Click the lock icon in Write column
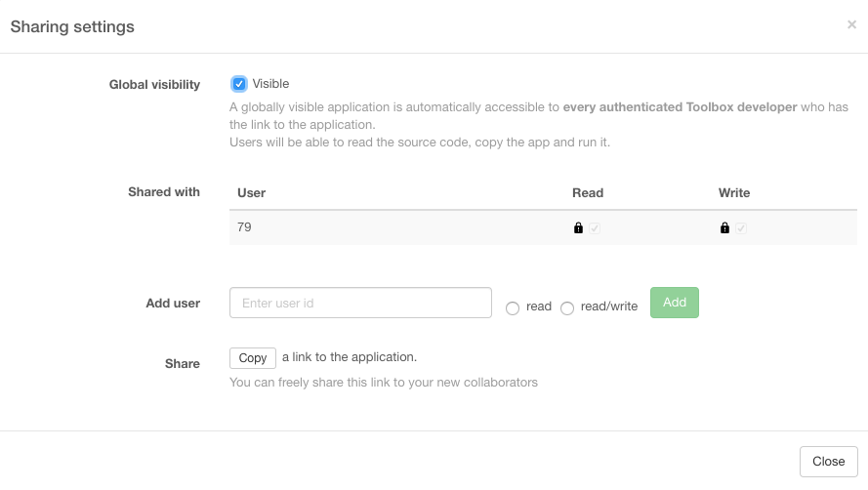Image resolution: width=868 pixels, height=490 pixels. (x=724, y=227)
